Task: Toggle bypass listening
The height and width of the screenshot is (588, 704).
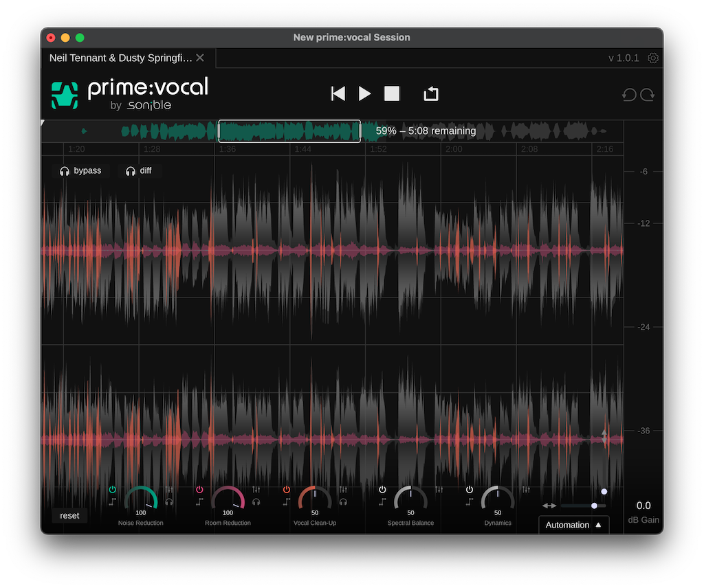Action: pyautogui.click(x=81, y=171)
